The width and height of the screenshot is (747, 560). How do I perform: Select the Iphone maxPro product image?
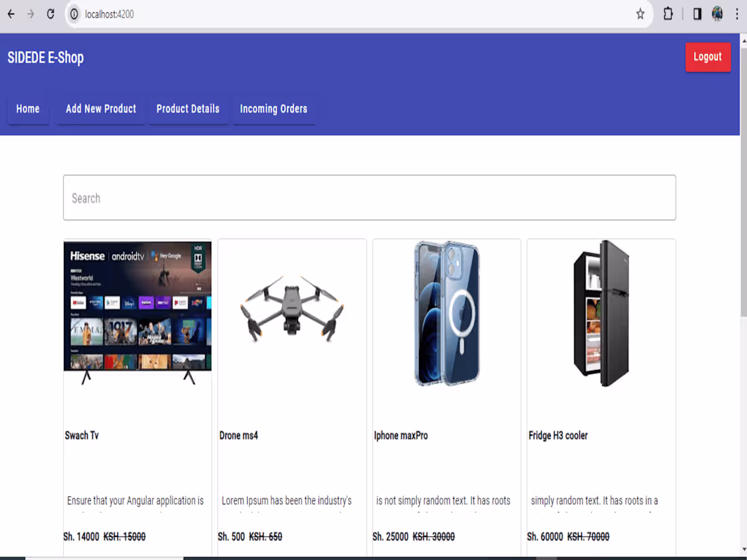pos(446,312)
